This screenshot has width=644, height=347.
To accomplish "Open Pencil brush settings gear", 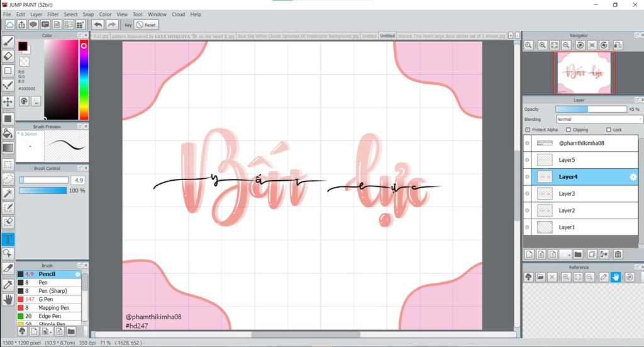I will 77,274.
